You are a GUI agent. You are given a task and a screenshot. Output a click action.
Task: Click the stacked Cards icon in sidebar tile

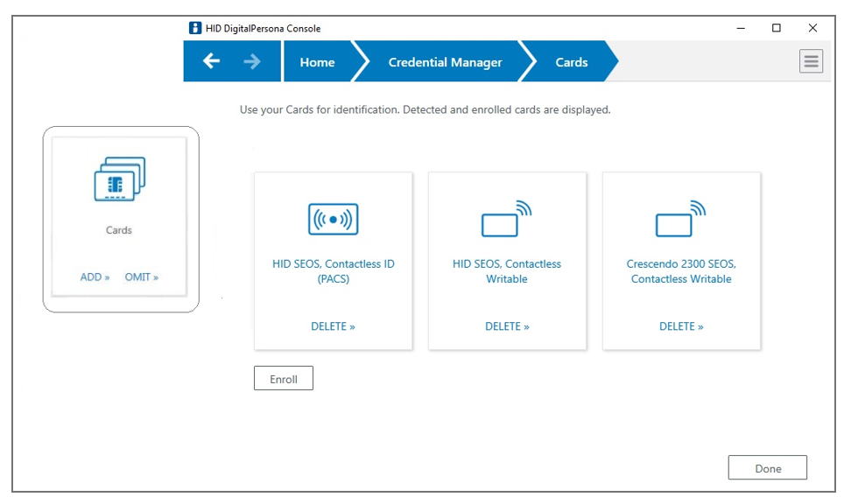[120, 181]
